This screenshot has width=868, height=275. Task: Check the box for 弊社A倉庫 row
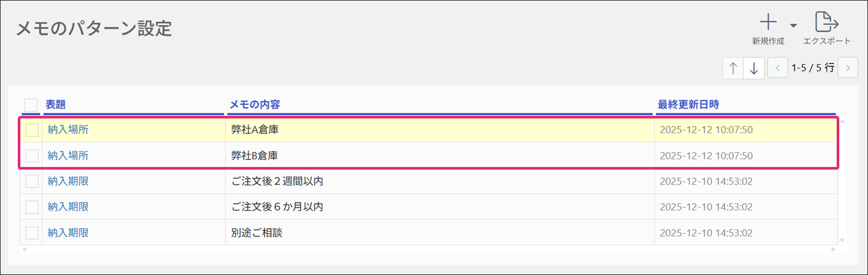tap(32, 130)
